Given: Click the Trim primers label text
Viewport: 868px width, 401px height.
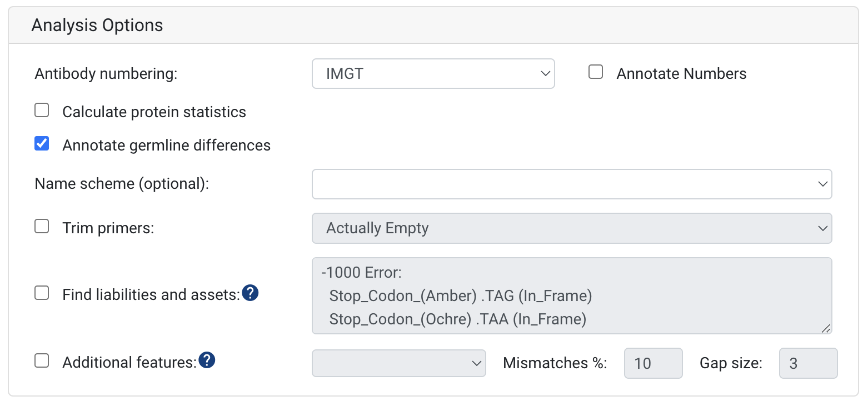Looking at the screenshot, I should tap(108, 228).
